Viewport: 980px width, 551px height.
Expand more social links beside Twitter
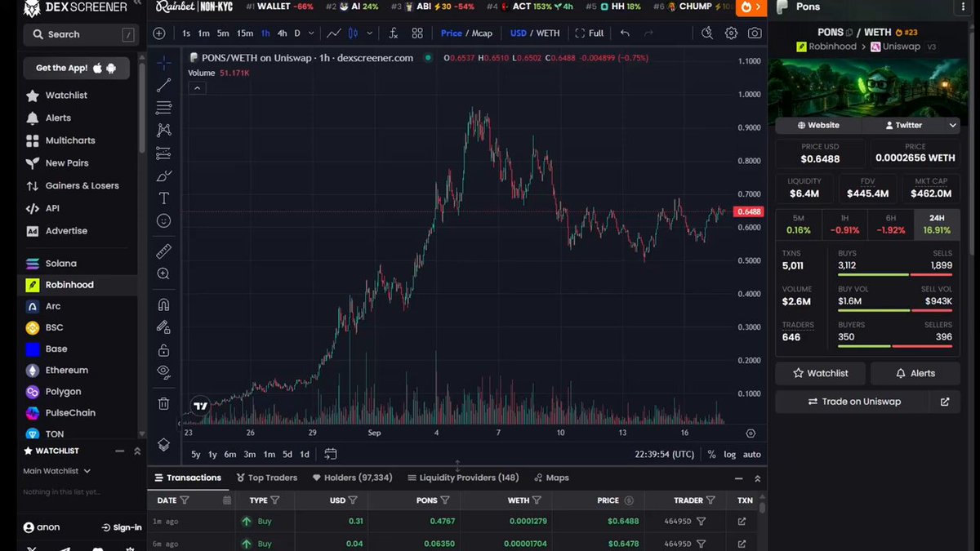click(952, 126)
